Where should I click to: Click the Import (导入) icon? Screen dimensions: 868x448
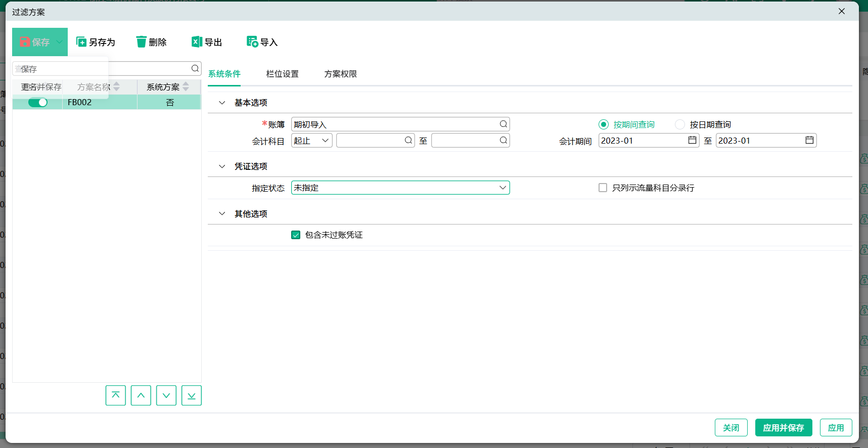click(252, 42)
